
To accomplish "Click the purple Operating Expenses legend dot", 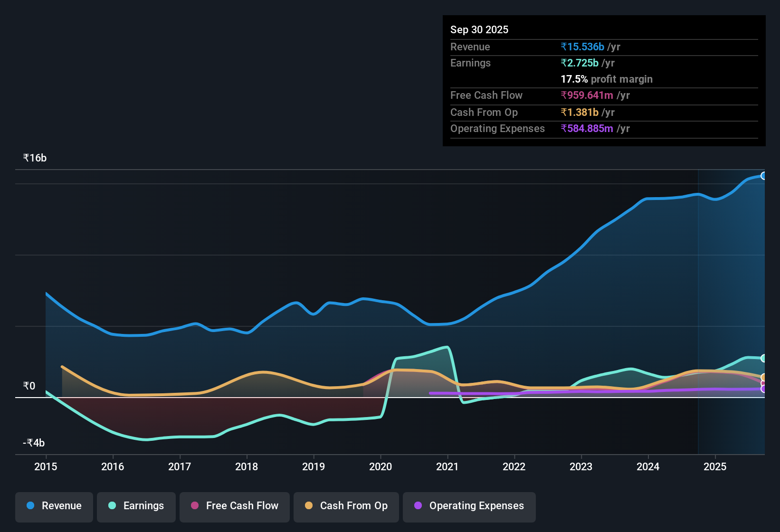I will [418, 506].
